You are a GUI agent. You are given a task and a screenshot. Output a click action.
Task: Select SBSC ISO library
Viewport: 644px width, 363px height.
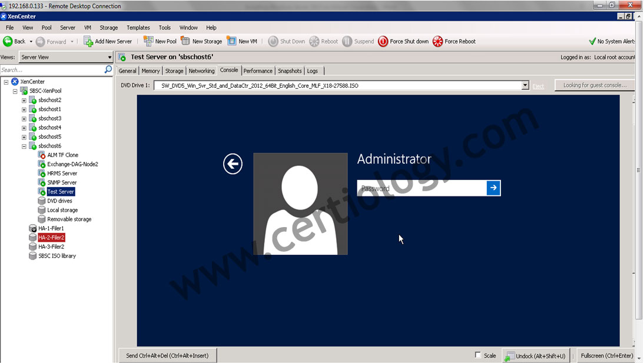coord(57,256)
